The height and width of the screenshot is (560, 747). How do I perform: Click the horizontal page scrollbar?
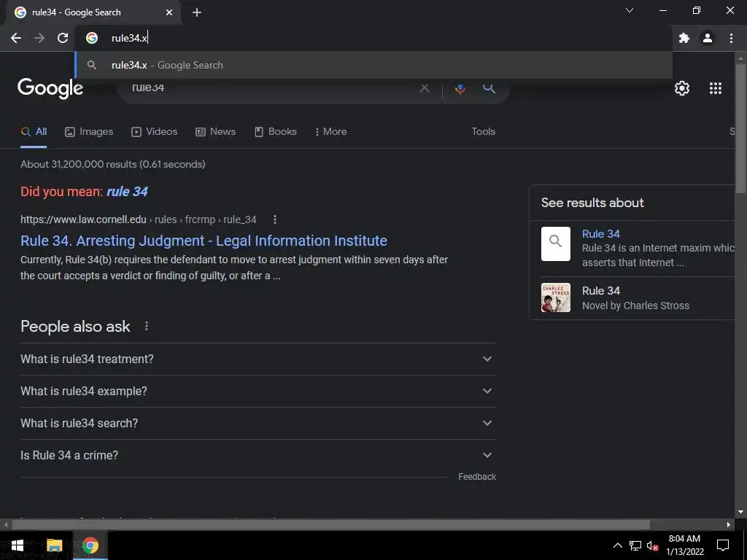click(x=330, y=525)
